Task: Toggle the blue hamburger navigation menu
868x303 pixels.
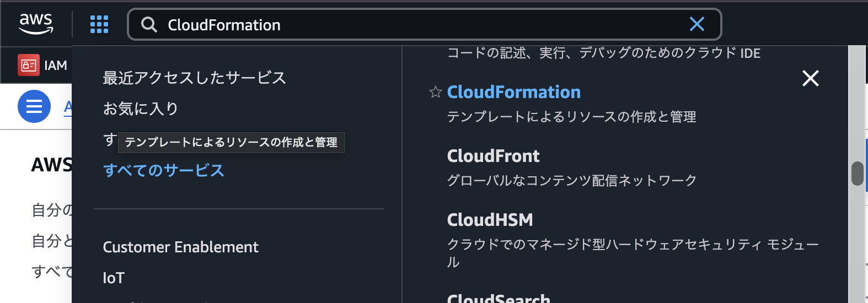Action: (x=34, y=106)
